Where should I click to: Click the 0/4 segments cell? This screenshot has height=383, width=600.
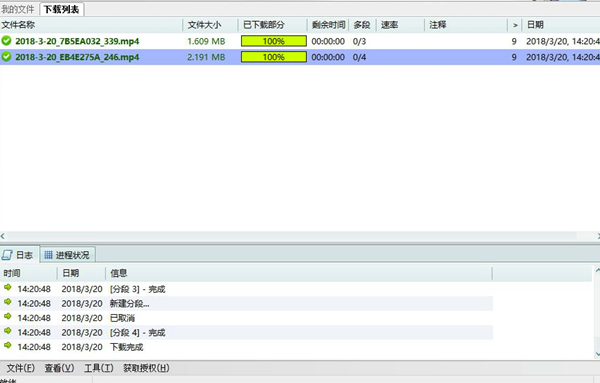tap(359, 57)
